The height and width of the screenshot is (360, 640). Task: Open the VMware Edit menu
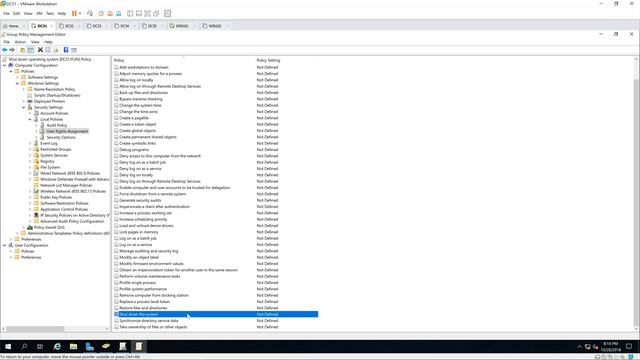point(16,13)
